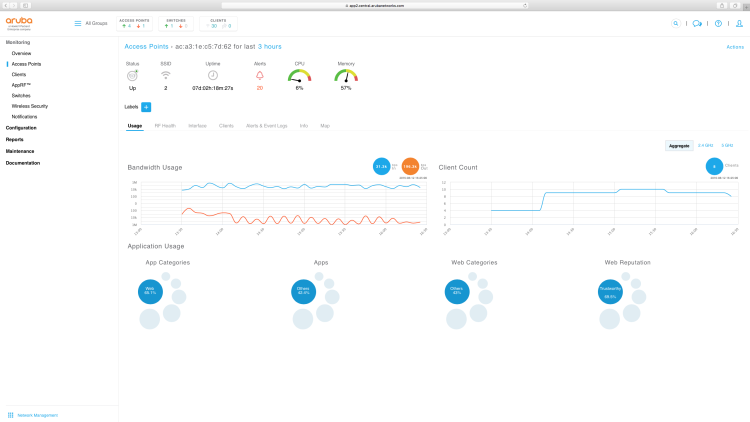The image size is (750, 422).
Task: Go to Wireless Security in sidebar
Action: pyautogui.click(x=29, y=105)
